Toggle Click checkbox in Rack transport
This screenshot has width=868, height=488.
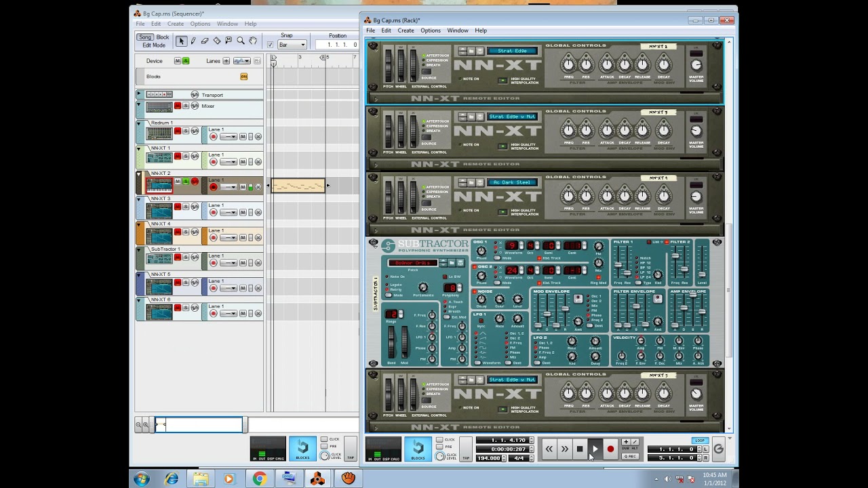440,440
